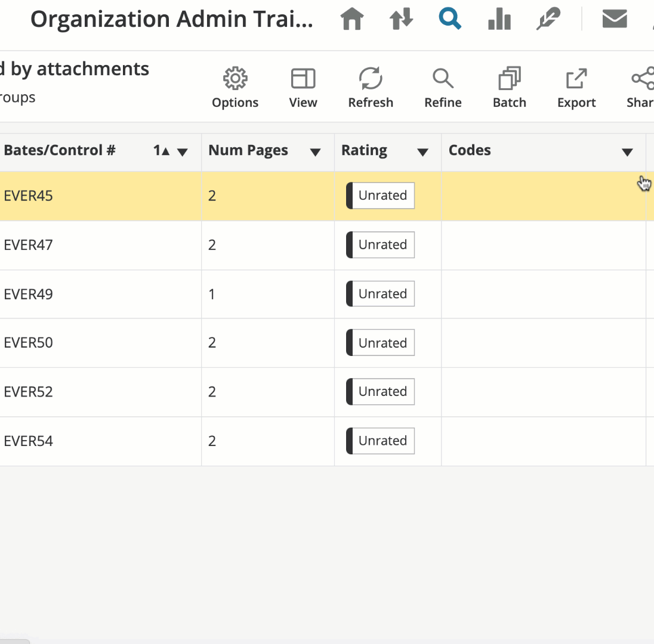
Task: Open document EVER45
Action: coord(29,196)
